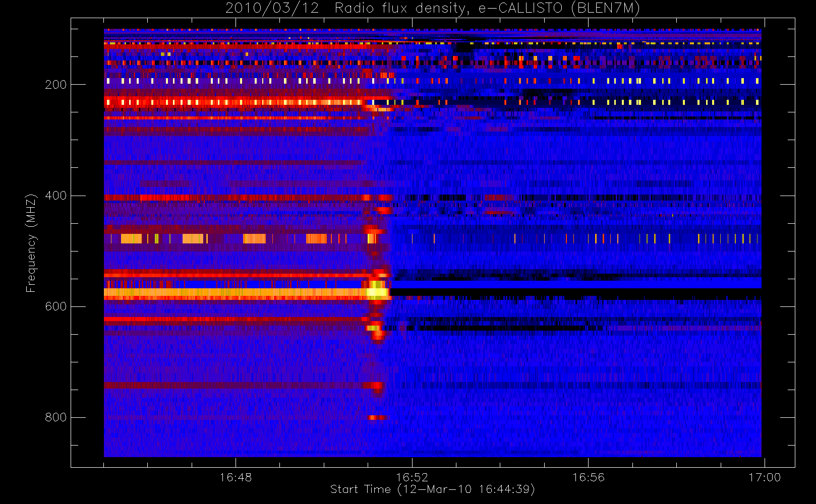Click the 16:48 time tick label
816x504 pixels.
point(236,477)
